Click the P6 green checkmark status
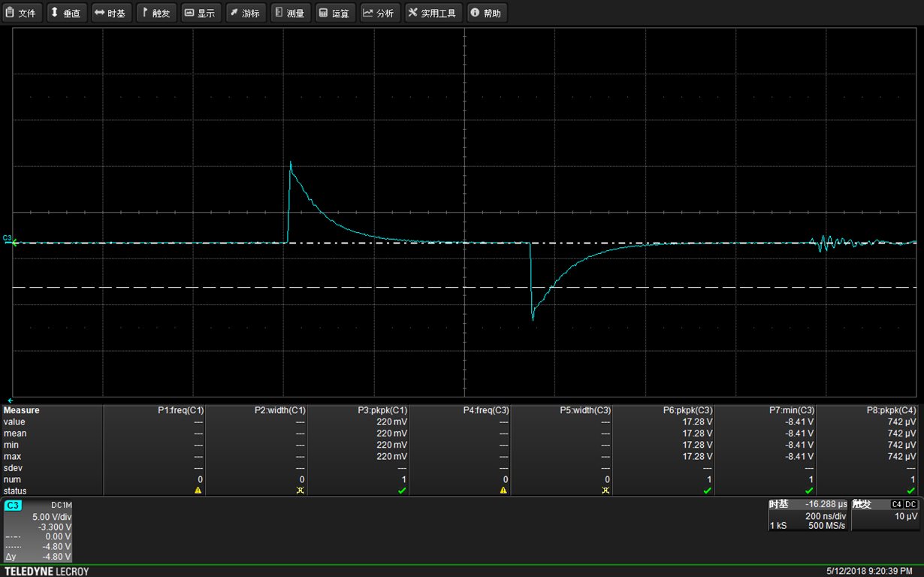The height and width of the screenshot is (577, 924). 708,491
